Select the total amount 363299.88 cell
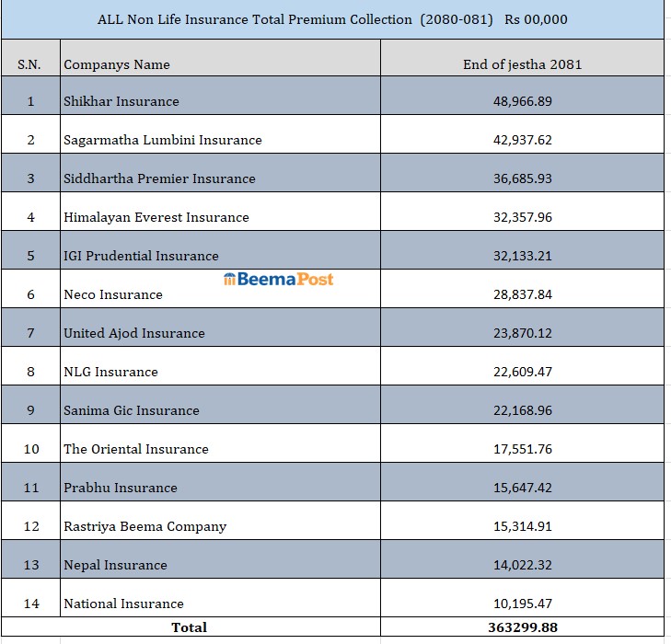This screenshot has height=644, width=671. coord(522,627)
